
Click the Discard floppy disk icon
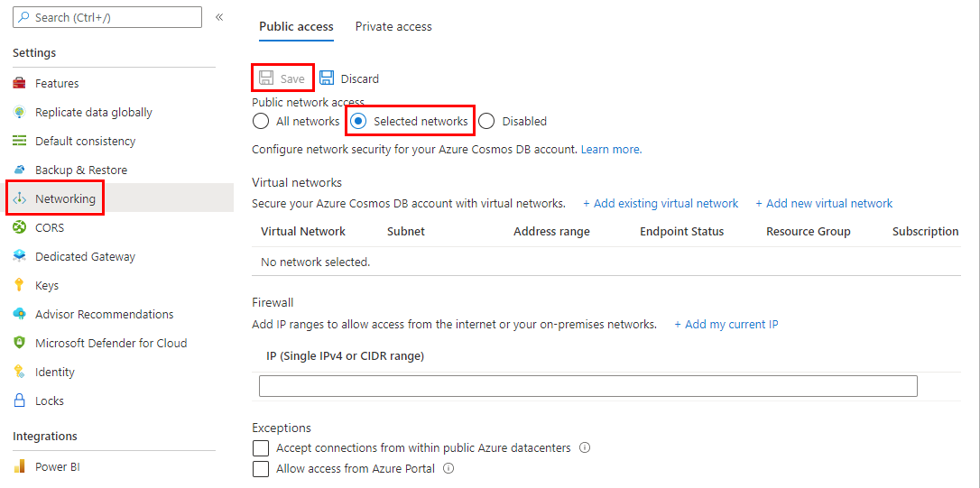(327, 78)
